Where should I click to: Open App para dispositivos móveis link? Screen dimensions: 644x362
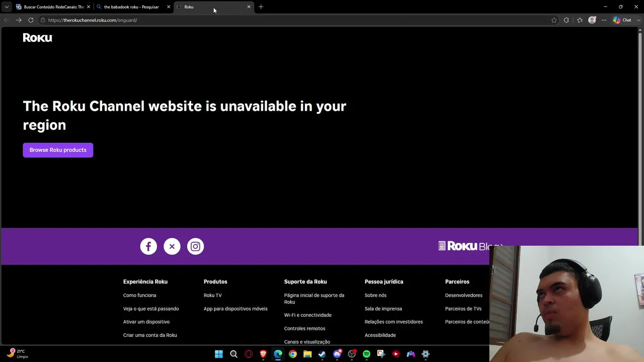[x=235, y=309]
